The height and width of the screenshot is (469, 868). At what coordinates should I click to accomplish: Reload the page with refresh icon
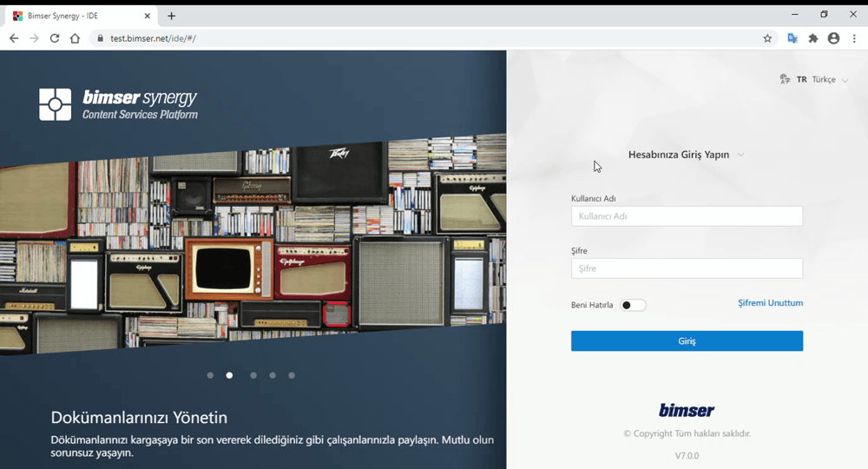[55, 38]
